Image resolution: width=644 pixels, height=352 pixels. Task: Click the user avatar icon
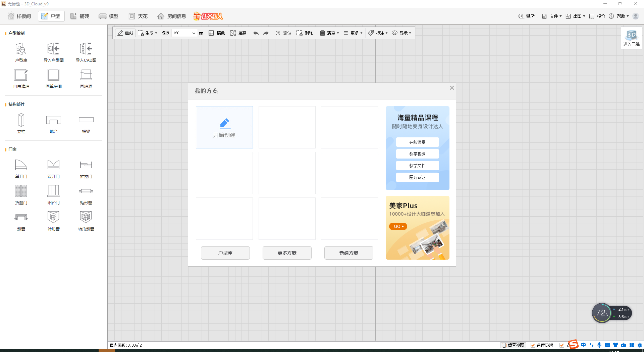coord(636,16)
